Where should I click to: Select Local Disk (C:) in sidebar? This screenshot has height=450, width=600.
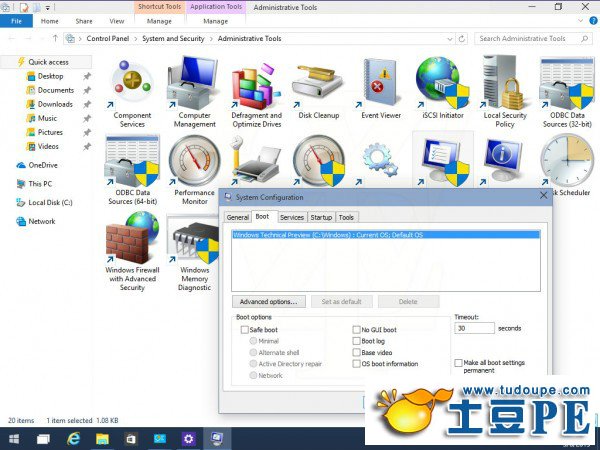(x=50, y=202)
